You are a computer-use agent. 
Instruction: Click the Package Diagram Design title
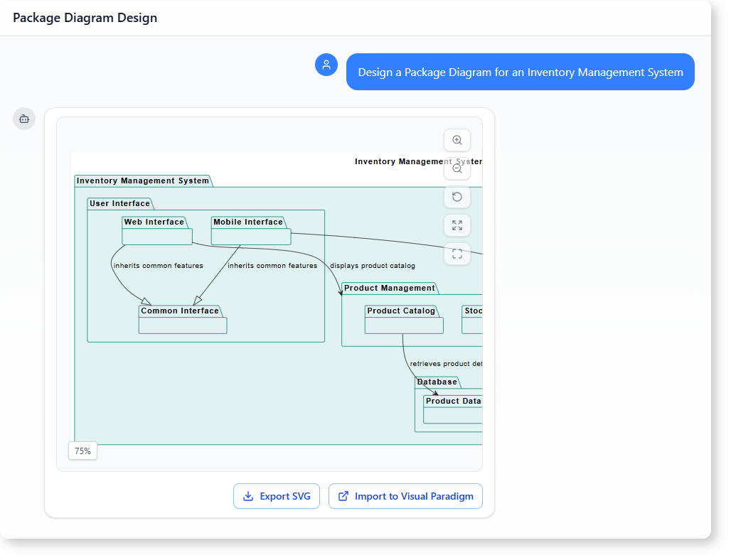[x=85, y=18]
